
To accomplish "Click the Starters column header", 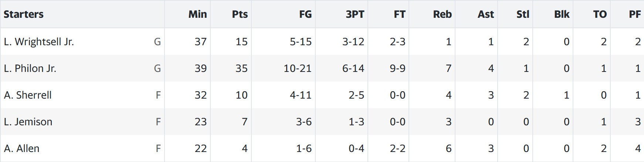I will [x=24, y=14].
